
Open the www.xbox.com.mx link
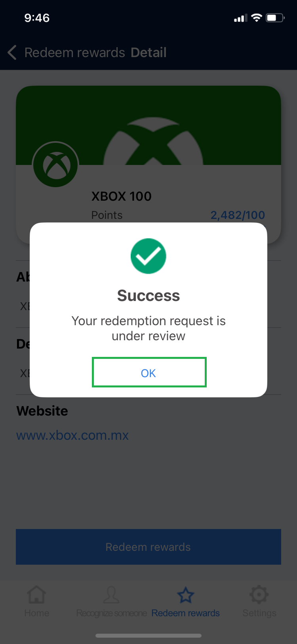tap(72, 435)
